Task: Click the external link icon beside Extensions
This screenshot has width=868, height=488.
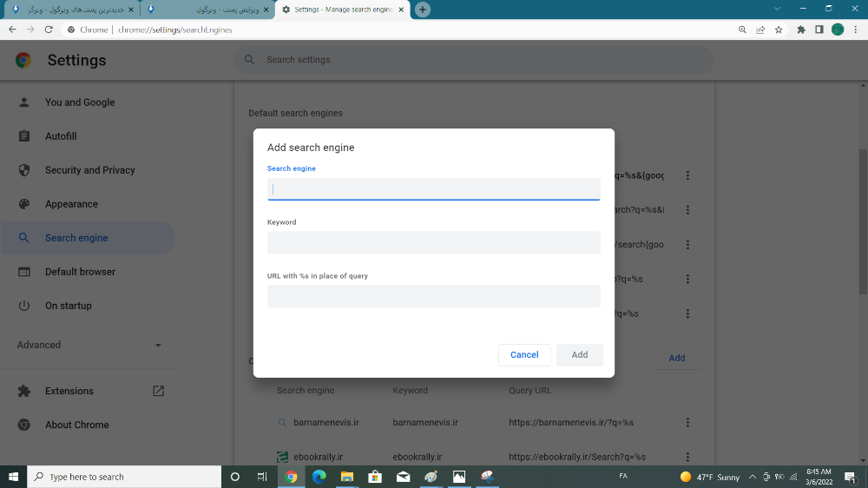Action: [158, 391]
